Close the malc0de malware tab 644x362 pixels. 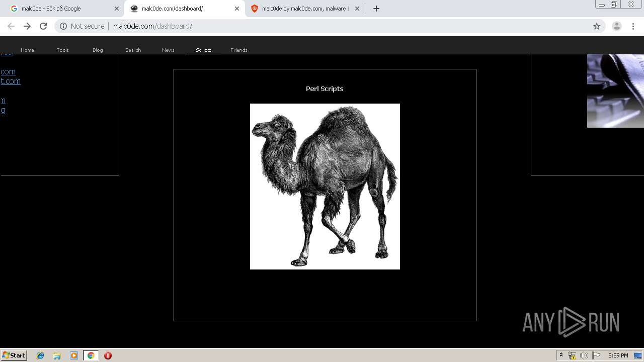[357, 9]
